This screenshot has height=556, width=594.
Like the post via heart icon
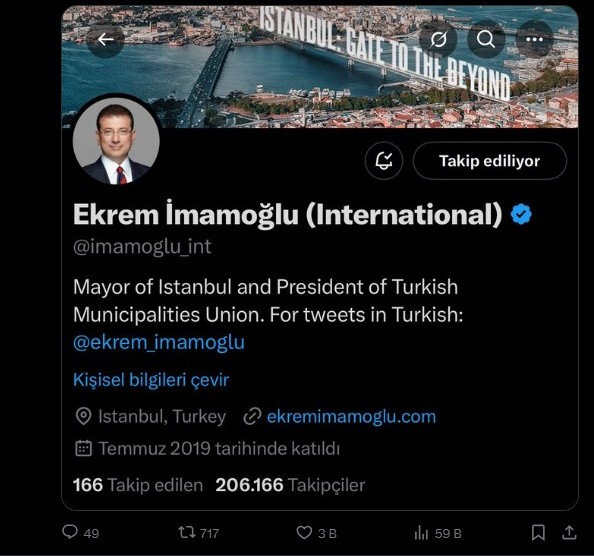304,533
